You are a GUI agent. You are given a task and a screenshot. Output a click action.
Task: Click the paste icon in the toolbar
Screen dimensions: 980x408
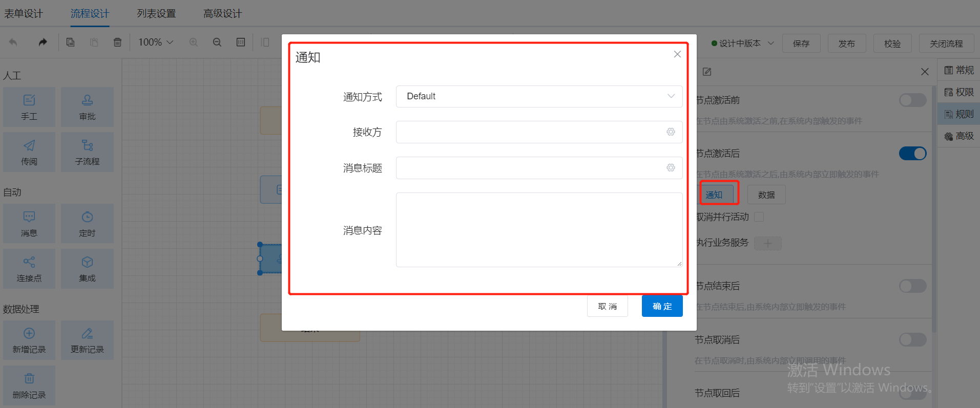click(94, 42)
